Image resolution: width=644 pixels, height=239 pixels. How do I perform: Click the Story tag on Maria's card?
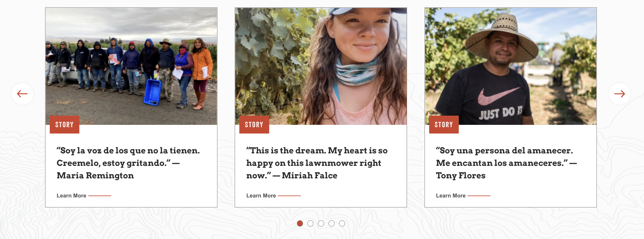pyautogui.click(x=64, y=125)
